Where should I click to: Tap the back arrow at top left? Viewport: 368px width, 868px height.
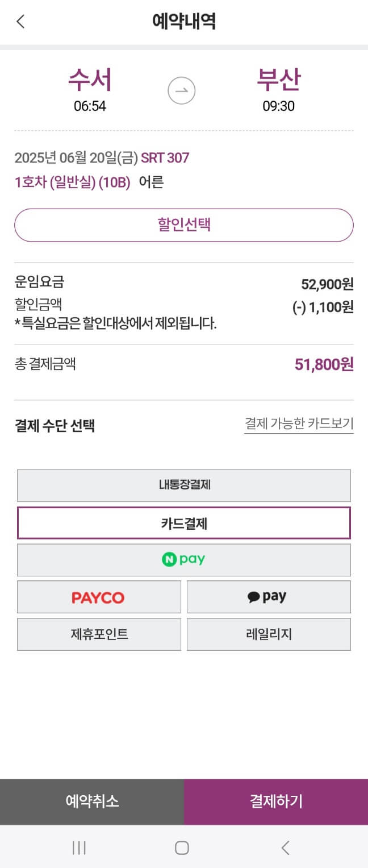[x=21, y=21]
